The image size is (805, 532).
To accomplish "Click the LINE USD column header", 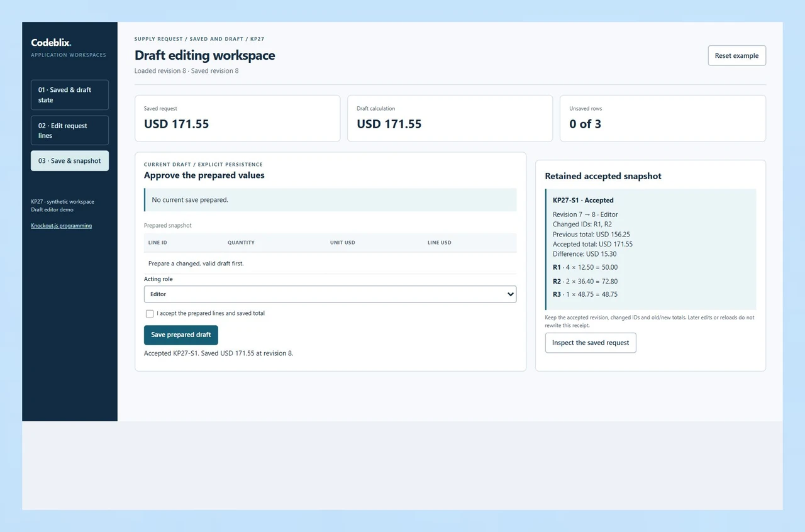I will (440, 243).
